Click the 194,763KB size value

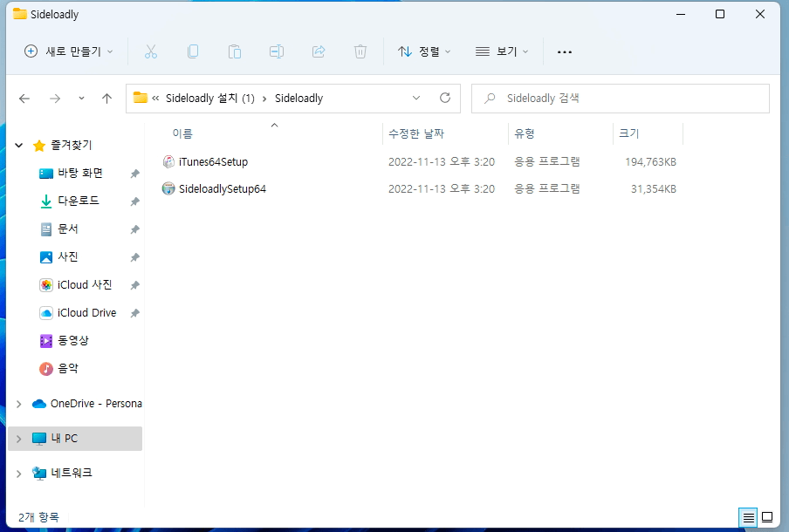650,162
